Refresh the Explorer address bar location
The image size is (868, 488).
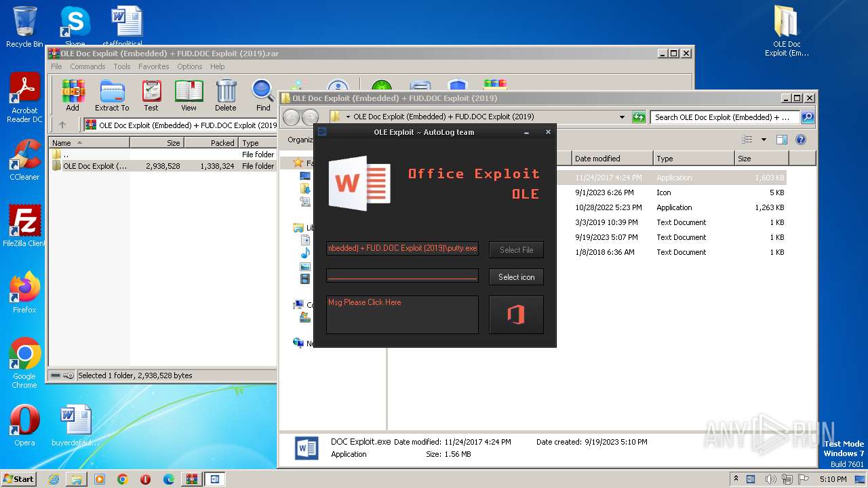pyautogui.click(x=638, y=117)
